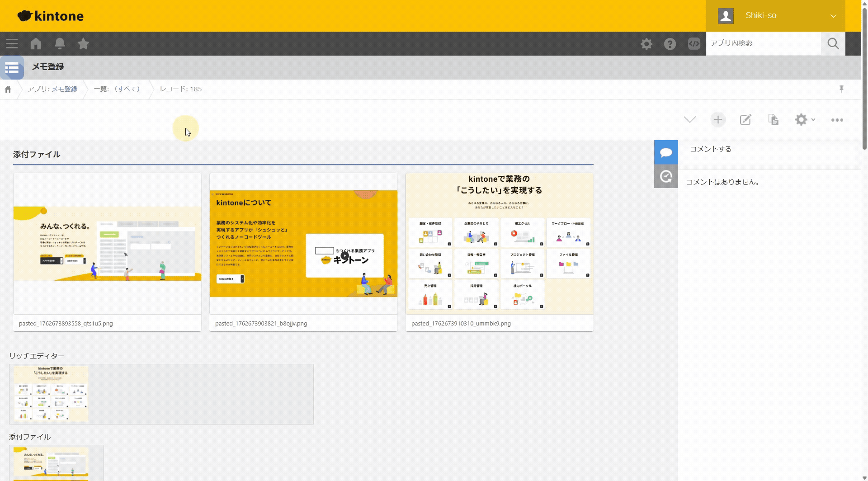Expand the Shiki-so user account menu

click(x=775, y=16)
